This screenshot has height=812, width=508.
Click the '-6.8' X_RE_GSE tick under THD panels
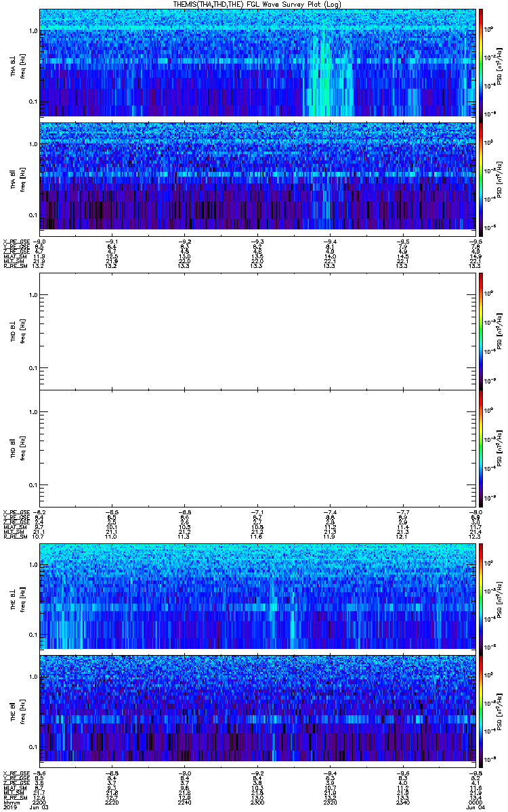(x=185, y=512)
